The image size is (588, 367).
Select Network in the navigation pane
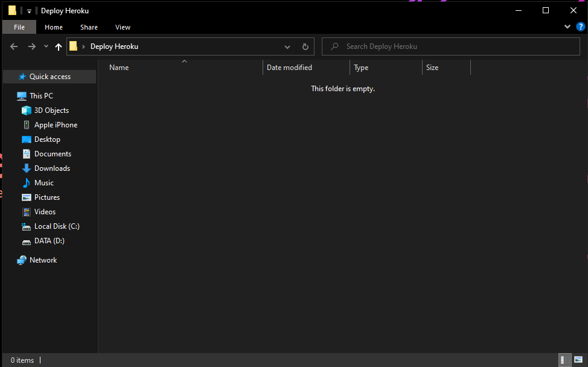[x=43, y=260]
